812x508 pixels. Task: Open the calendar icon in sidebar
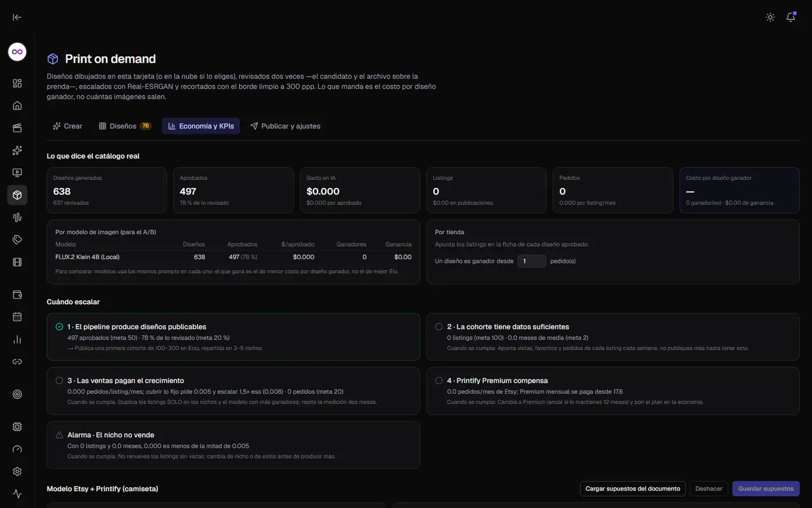pos(17,317)
